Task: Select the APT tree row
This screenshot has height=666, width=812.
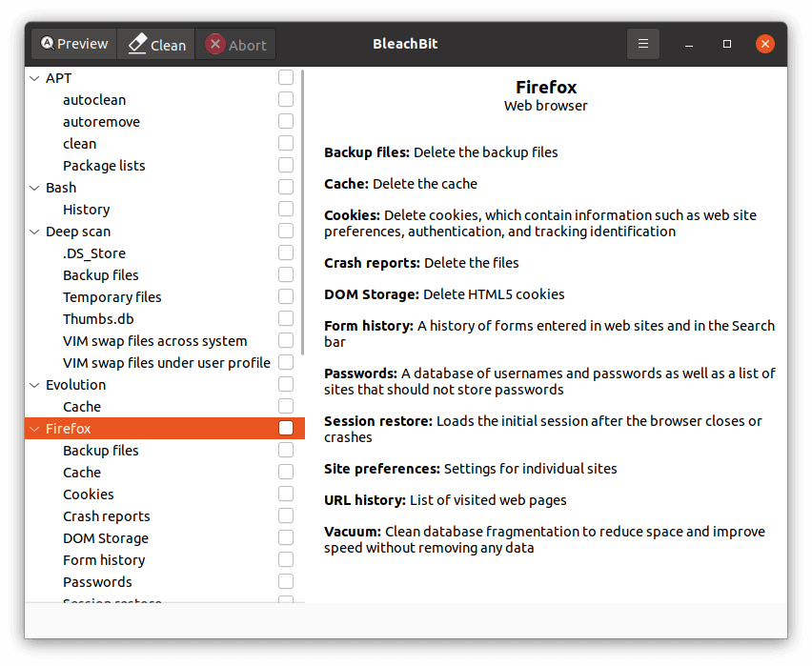Action: point(165,78)
